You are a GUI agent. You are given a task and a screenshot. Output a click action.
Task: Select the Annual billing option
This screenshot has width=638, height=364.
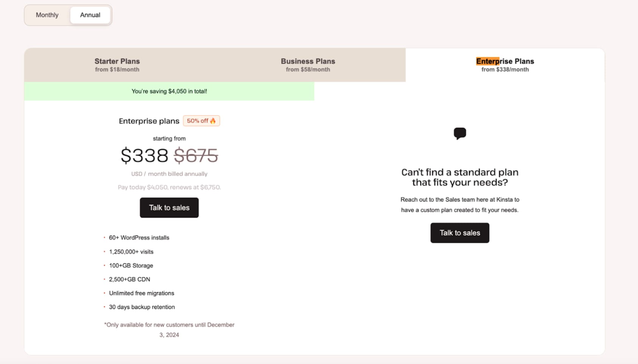(90, 15)
